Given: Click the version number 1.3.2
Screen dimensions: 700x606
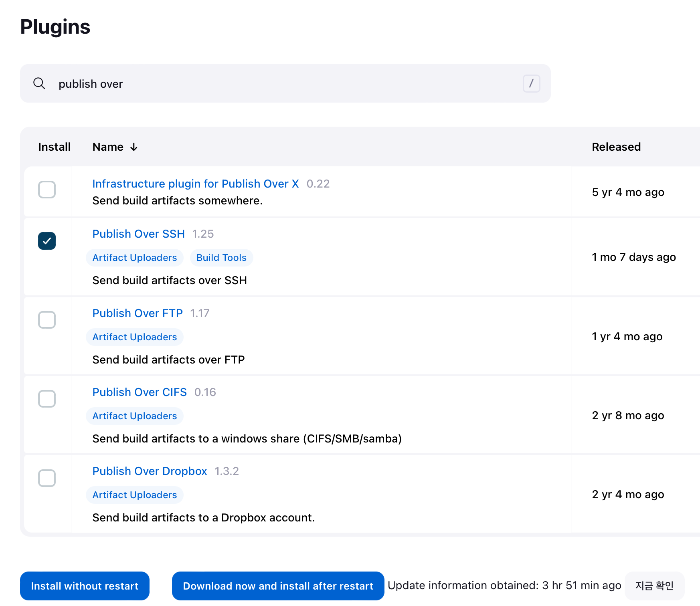Looking at the screenshot, I should [x=227, y=471].
